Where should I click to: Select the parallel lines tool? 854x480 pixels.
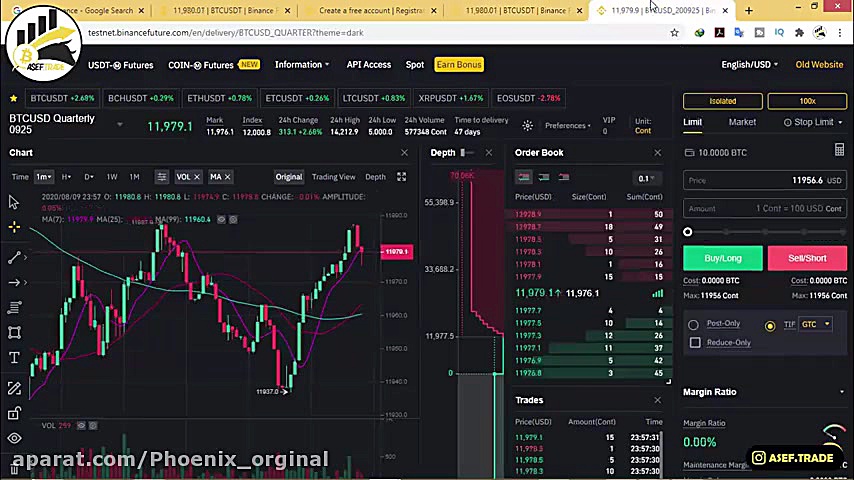point(14,307)
